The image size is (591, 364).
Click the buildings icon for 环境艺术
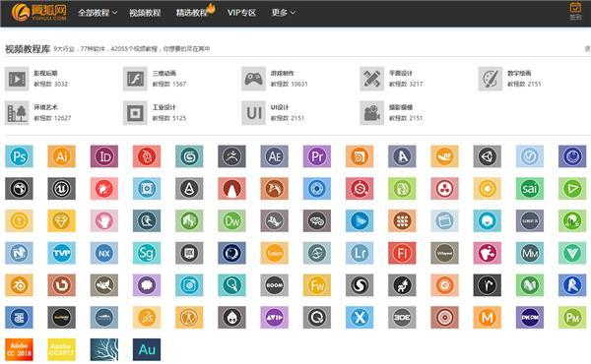[17, 113]
